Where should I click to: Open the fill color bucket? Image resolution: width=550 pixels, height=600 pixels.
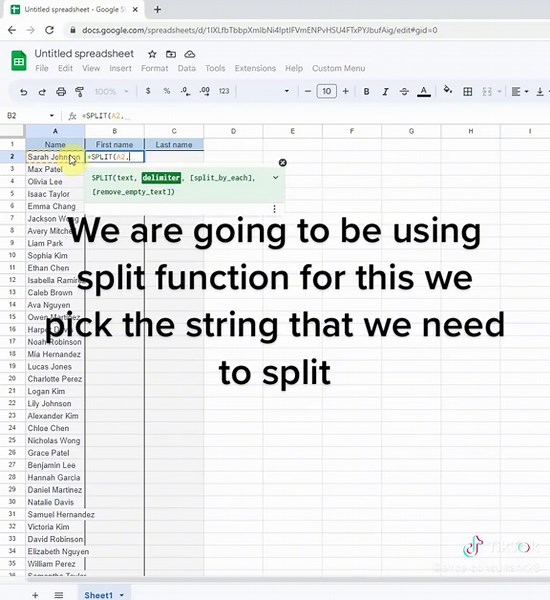click(447, 90)
